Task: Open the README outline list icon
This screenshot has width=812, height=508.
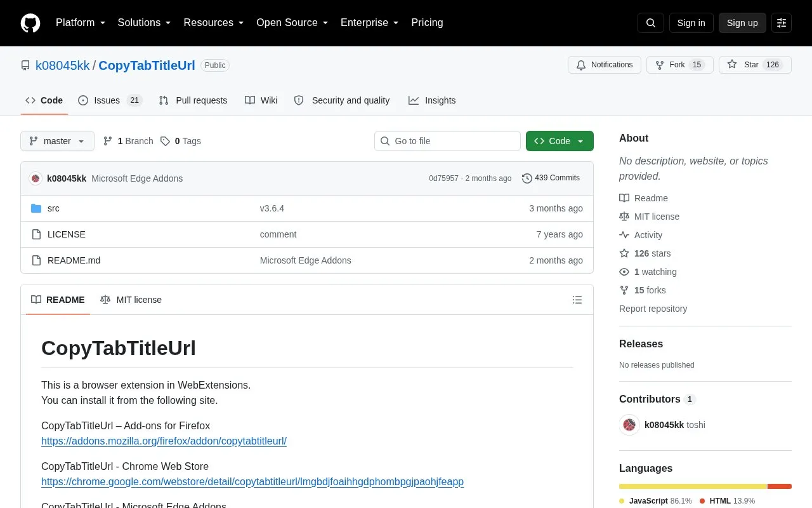Action: 577,300
